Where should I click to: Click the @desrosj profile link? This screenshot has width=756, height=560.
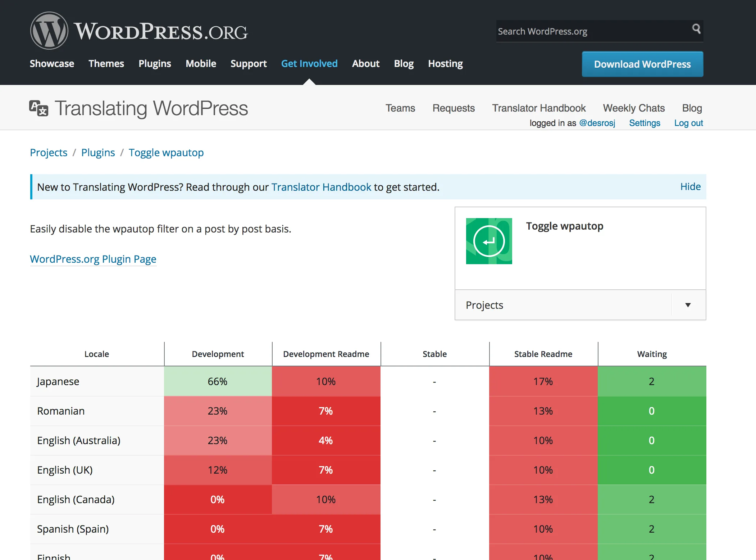pyautogui.click(x=597, y=123)
